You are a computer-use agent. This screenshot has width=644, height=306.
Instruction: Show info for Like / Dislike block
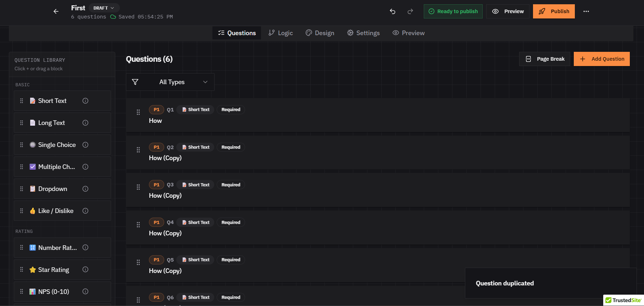(85, 211)
